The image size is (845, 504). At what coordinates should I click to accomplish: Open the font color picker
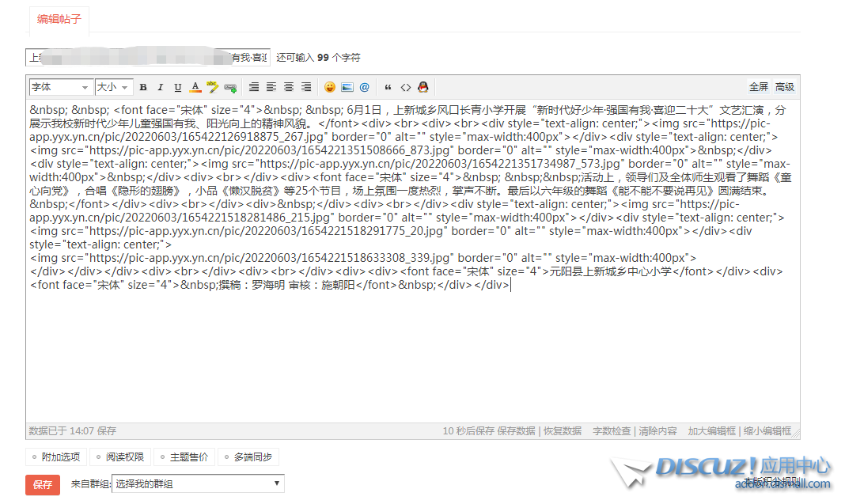click(195, 87)
